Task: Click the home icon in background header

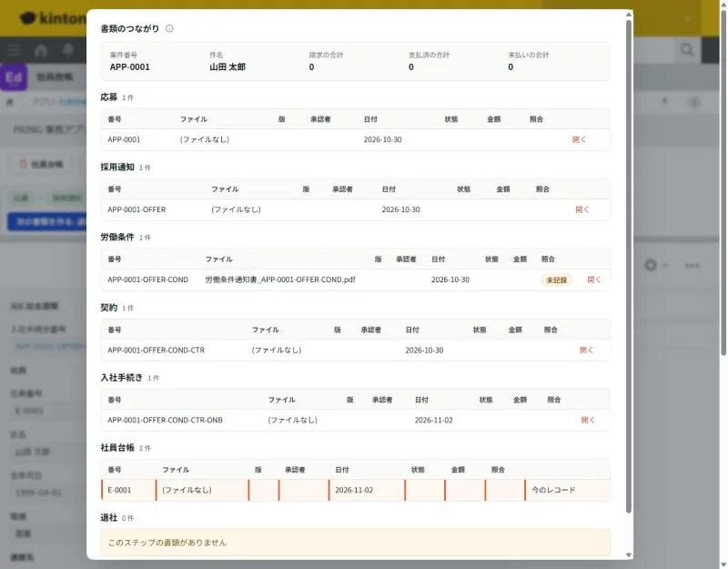Action: [41, 50]
